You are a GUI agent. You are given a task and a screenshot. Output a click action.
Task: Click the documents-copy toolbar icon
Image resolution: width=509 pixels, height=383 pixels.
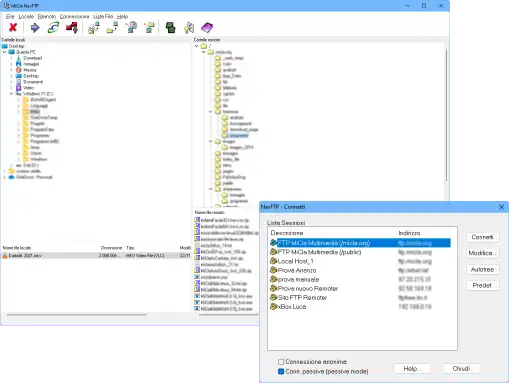[x=131, y=28]
